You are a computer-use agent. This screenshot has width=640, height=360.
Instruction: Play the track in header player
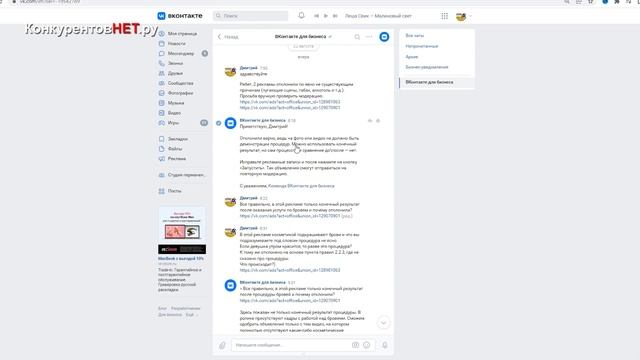(x=326, y=16)
